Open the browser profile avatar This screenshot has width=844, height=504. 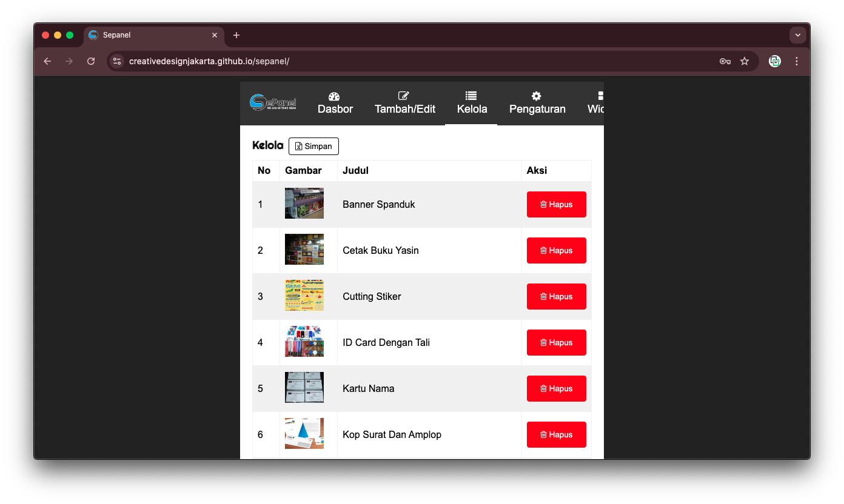click(775, 61)
